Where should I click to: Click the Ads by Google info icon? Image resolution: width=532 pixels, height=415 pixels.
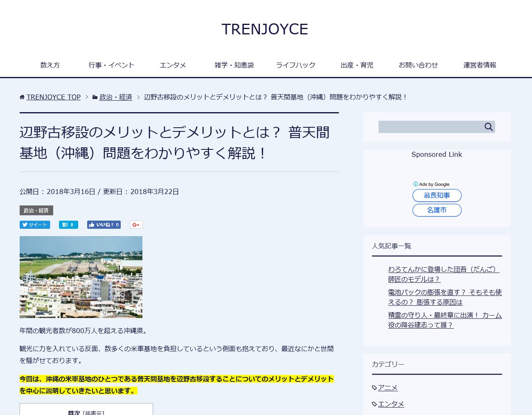click(x=416, y=184)
